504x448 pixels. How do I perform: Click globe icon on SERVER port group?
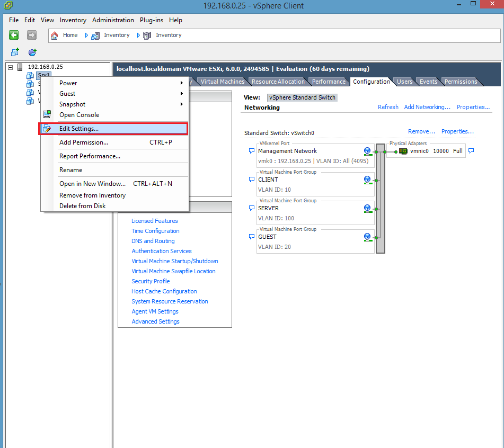click(368, 209)
